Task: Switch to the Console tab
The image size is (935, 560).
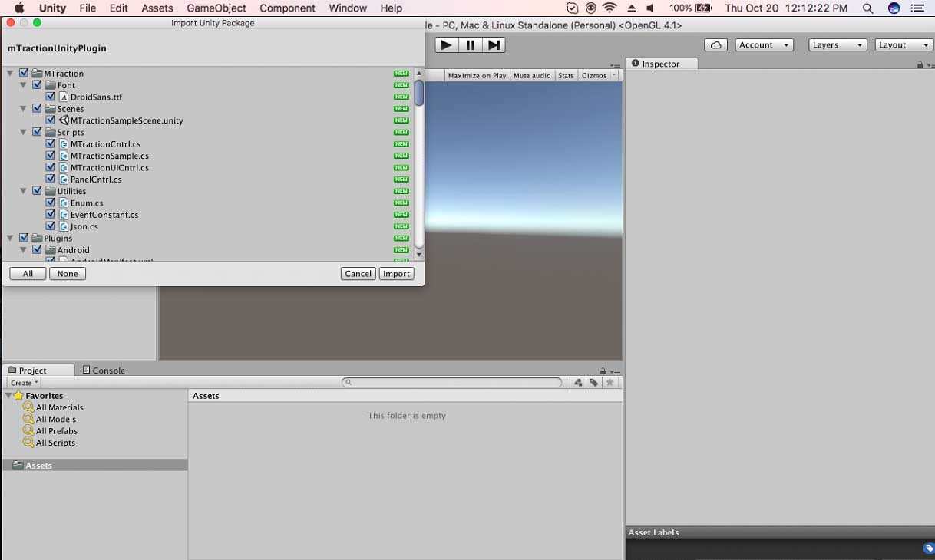Action: [104, 371]
